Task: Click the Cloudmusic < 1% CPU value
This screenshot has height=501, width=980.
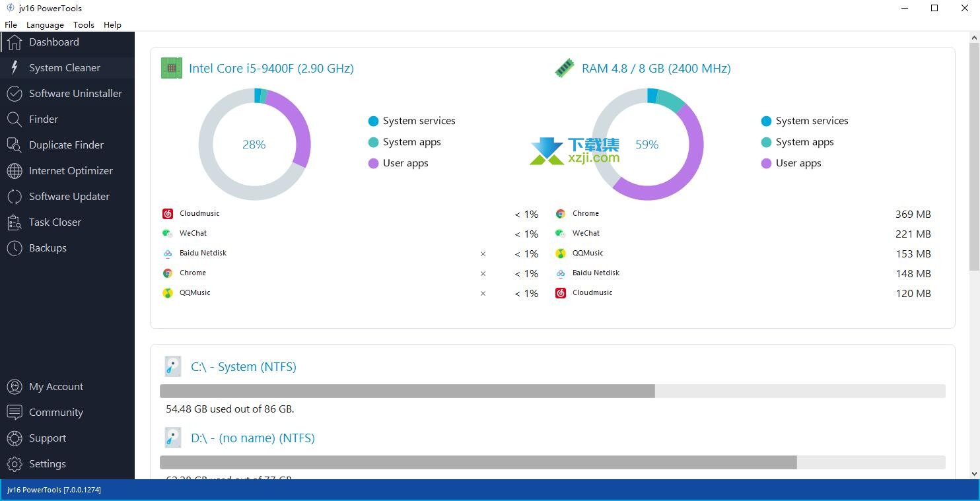Action: (x=526, y=215)
